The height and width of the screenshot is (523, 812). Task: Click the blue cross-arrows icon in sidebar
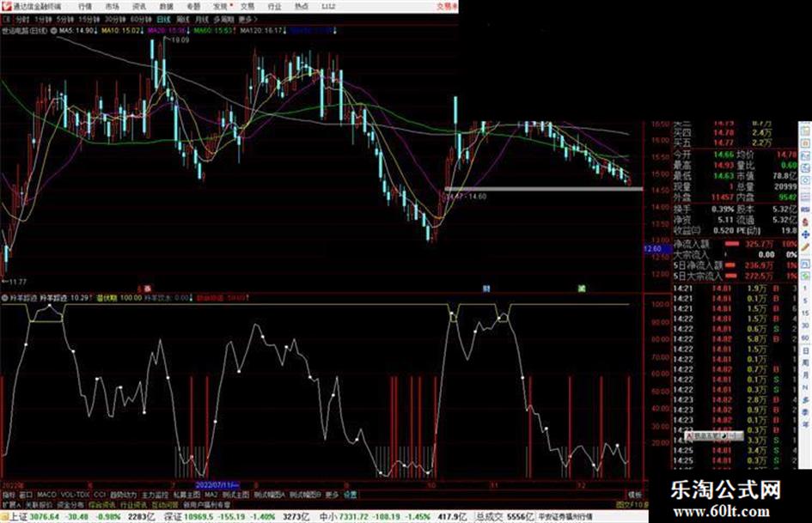pyautogui.click(x=805, y=234)
